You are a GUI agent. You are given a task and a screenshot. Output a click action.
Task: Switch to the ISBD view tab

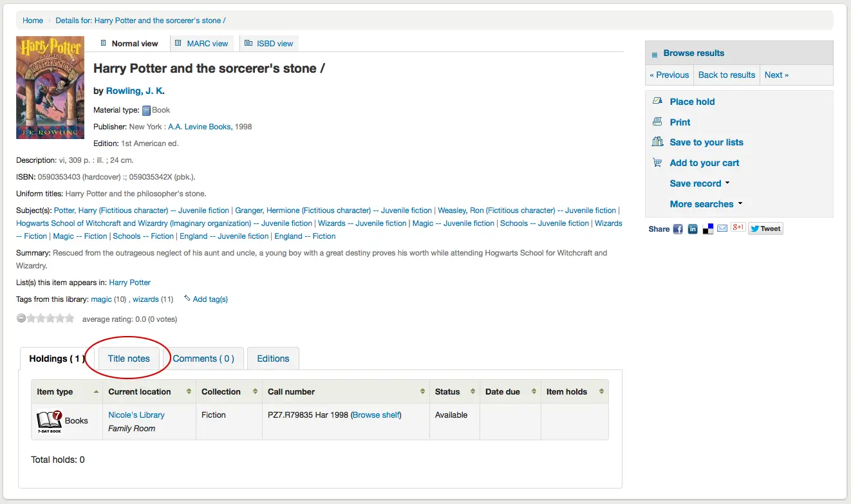[268, 44]
